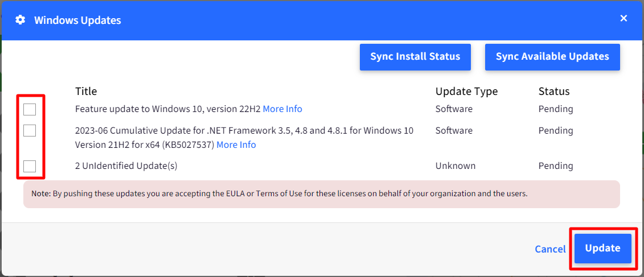Screen dimensions: 644x277
Task: Select the .NET Framework Cumulative Update checkbox
Action: (x=30, y=130)
